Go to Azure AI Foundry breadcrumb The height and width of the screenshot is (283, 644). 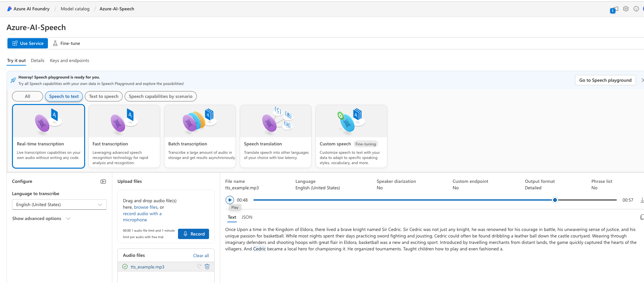[x=31, y=9]
